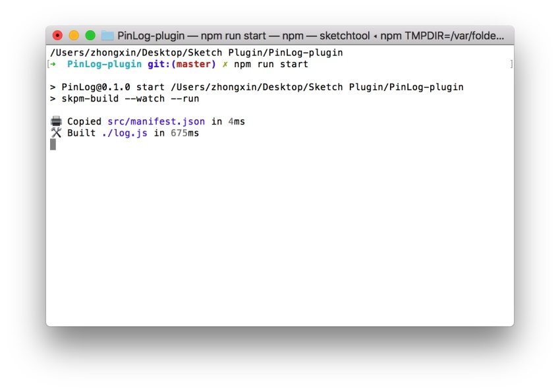Screen dimensions: 560x392
Task: Click the git:(master) branch indicator
Action: 181,65
